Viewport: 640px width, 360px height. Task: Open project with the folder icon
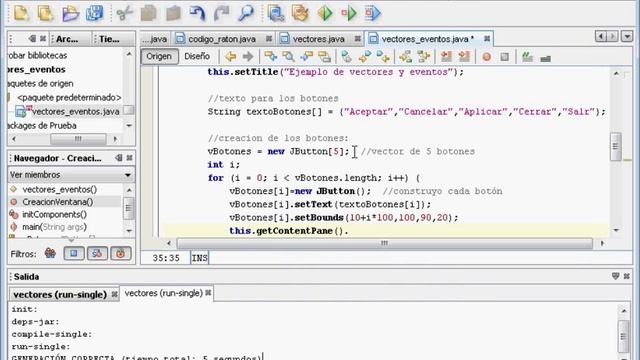click(70, 13)
